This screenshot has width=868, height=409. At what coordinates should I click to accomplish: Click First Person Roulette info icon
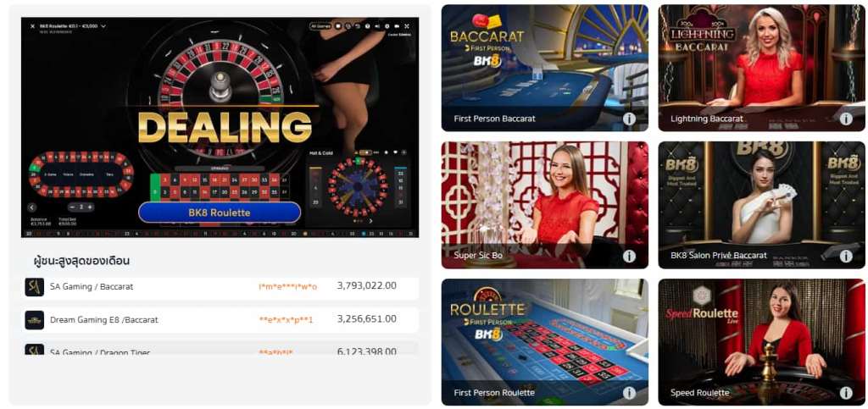point(629,393)
